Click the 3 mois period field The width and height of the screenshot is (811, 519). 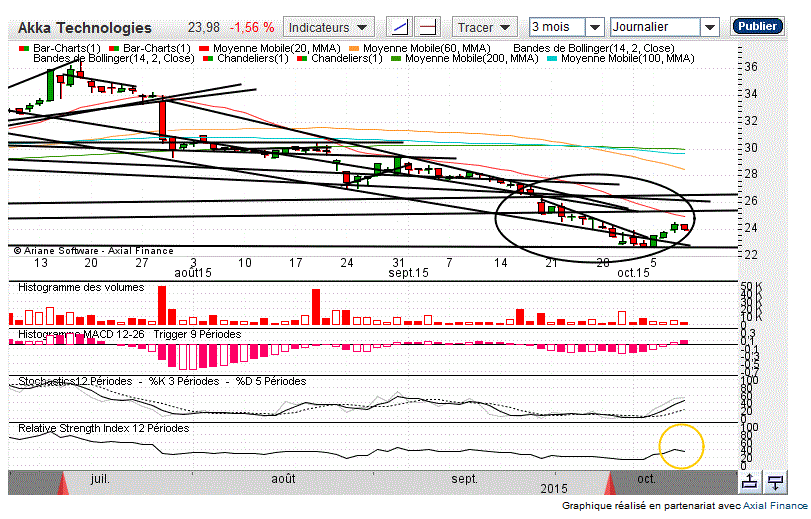[558, 27]
